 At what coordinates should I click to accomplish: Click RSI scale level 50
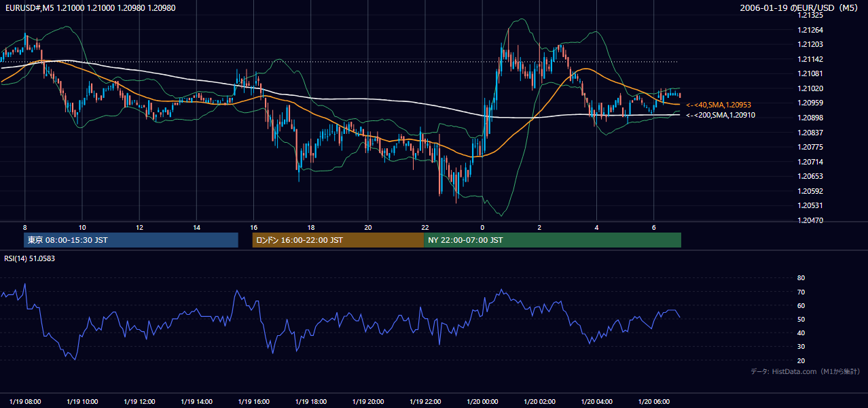pyautogui.click(x=801, y=319)
